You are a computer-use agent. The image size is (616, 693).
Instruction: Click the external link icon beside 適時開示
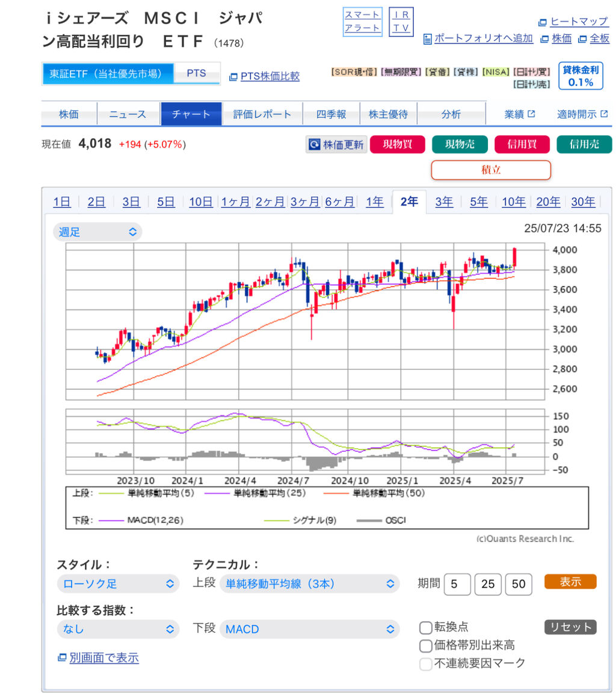click(x=604, y=114)
